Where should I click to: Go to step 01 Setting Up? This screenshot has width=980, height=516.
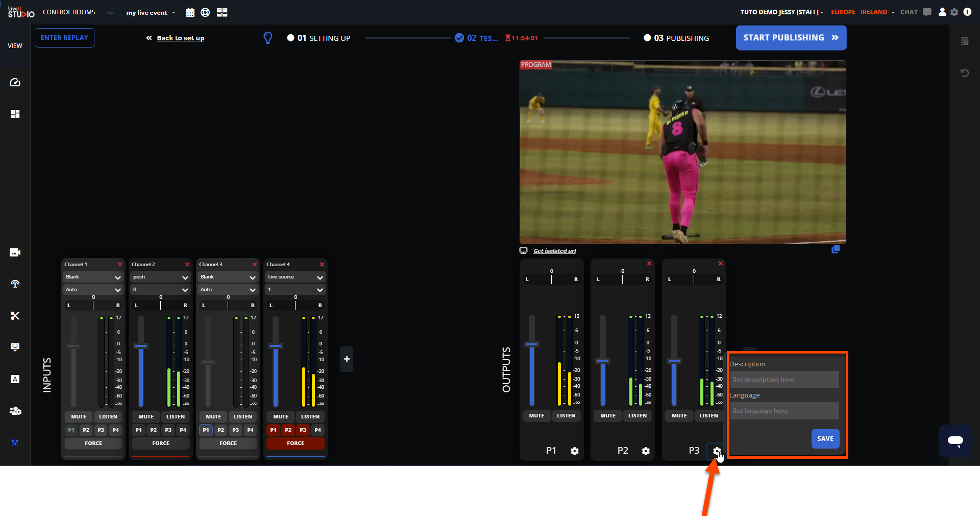[x=318, y=38]
